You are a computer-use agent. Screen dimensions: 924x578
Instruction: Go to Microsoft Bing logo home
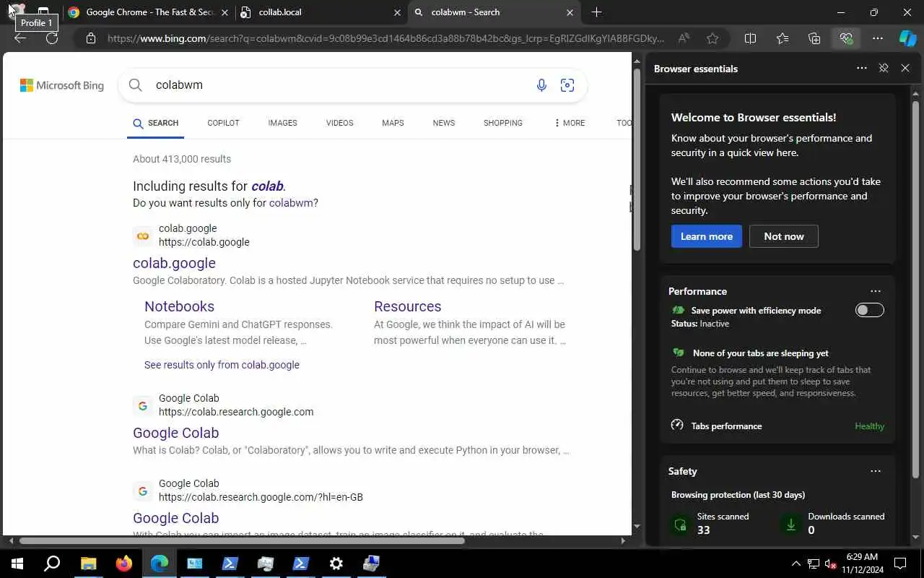point(62,85)
